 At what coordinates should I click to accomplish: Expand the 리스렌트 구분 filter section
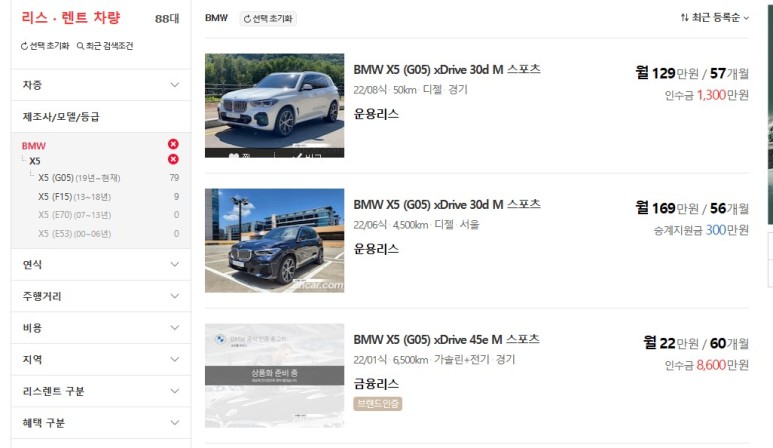(101, 391)
